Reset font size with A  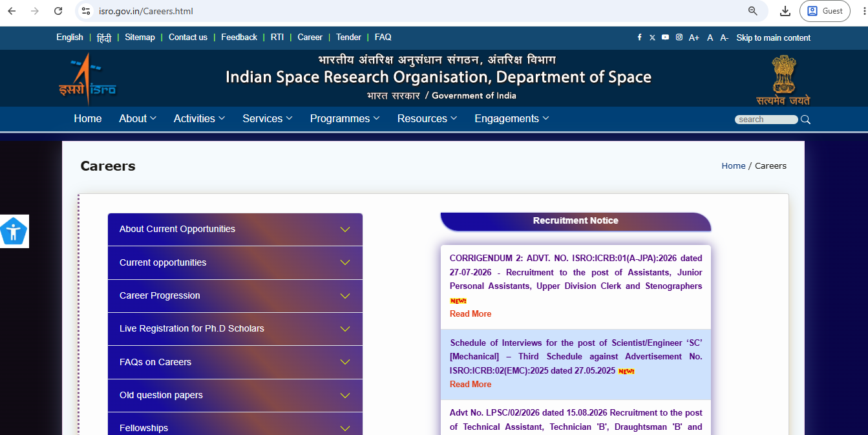tap(710, 37)
